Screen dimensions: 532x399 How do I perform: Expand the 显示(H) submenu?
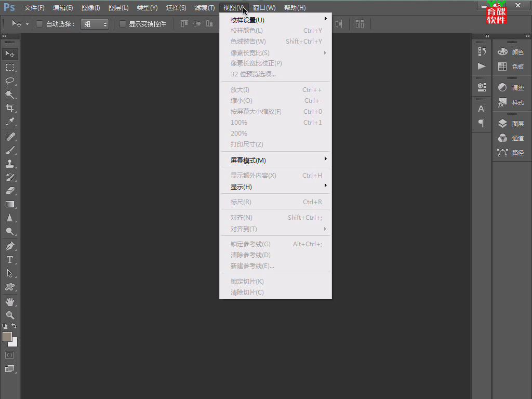click(275, 187)
